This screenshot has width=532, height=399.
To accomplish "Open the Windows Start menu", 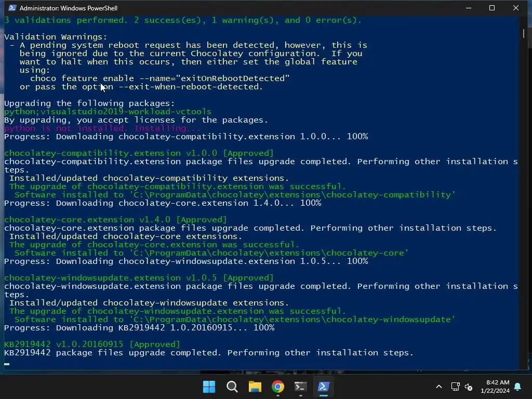I will [x=209, y=387].
